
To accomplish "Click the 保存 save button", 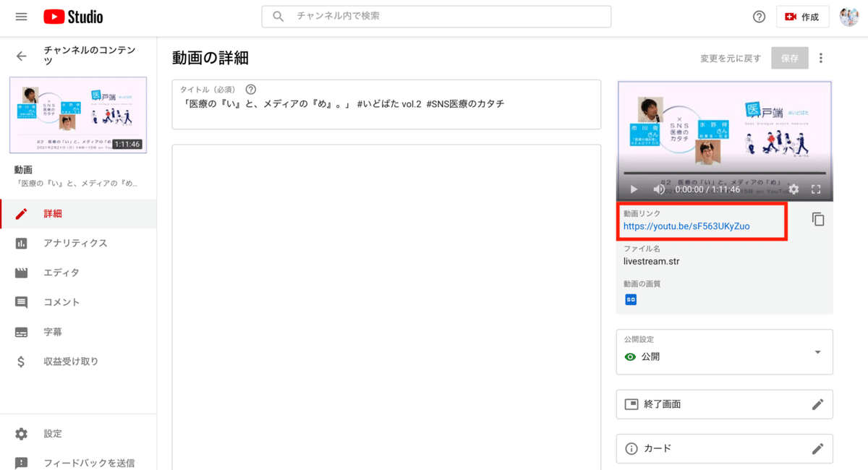I will pyautogui.click(x=790, y=59).
